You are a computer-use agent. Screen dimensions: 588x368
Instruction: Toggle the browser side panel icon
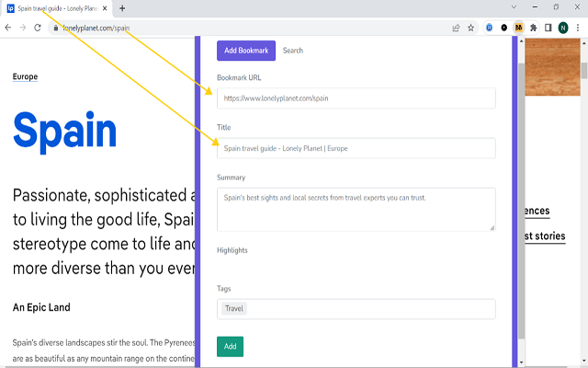(548, 28)
